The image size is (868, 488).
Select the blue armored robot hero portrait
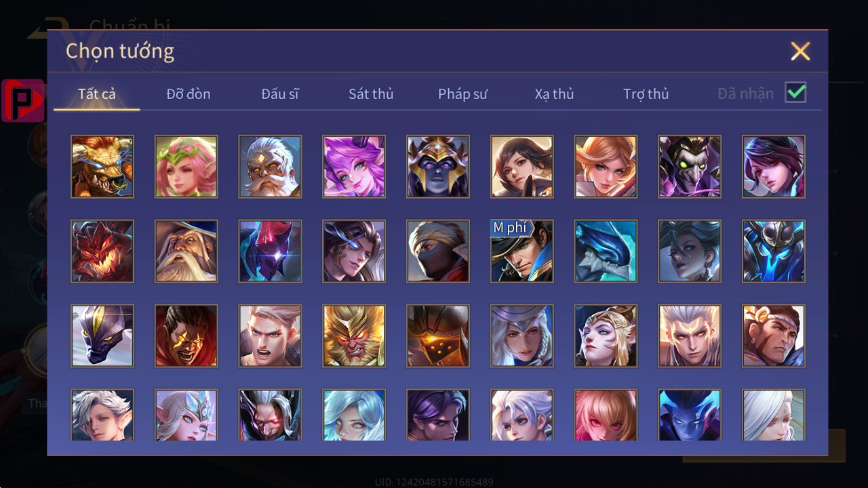click(x=774, y=251)
